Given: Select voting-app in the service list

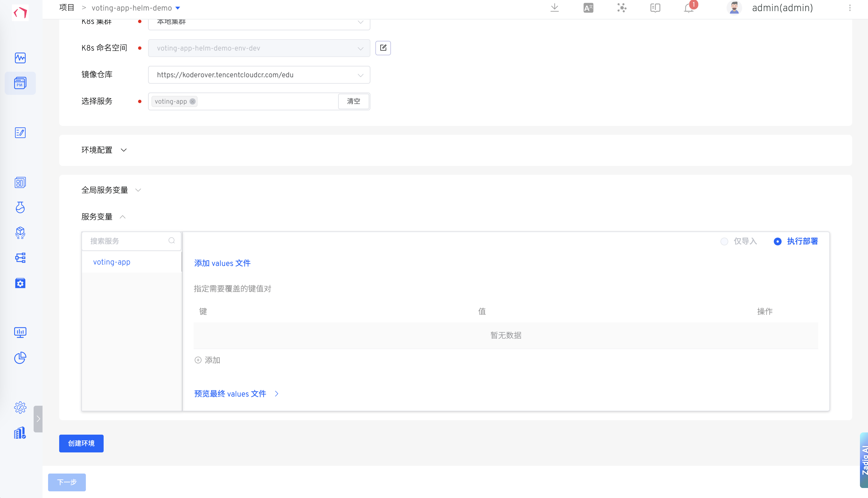Looking at the screenshot, I should pos(112,262).
